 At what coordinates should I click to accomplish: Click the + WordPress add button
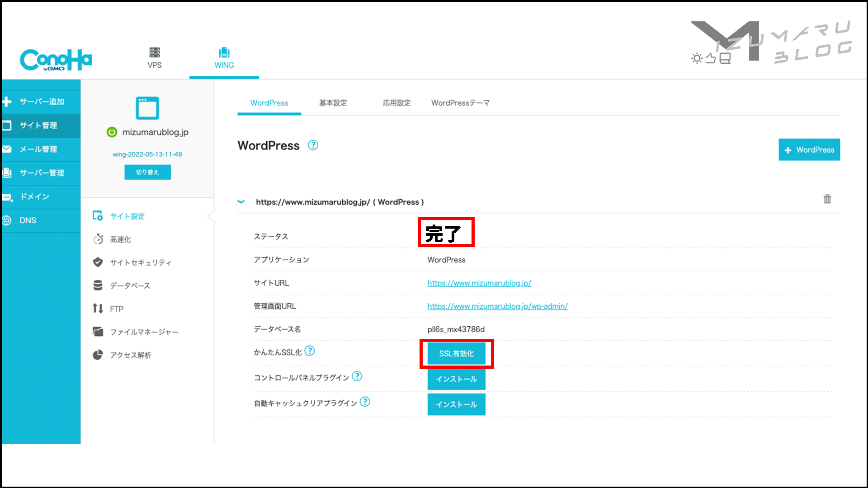click(x=809, y=150)
